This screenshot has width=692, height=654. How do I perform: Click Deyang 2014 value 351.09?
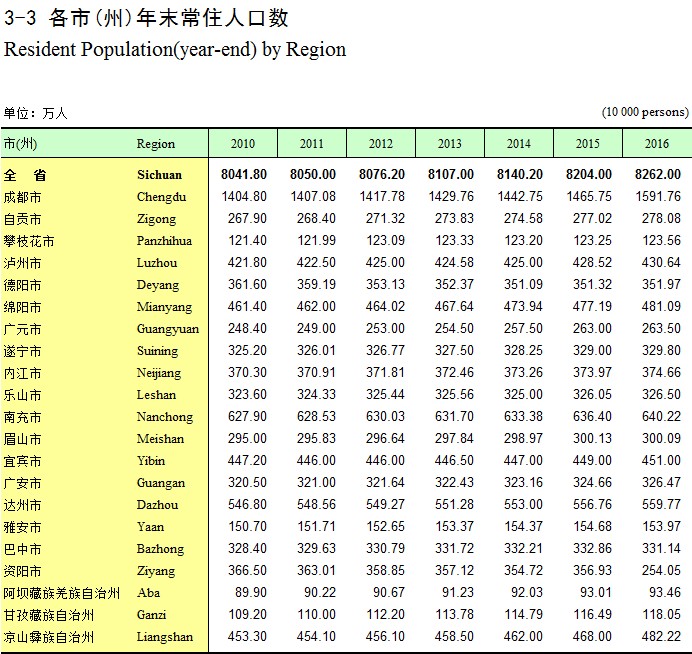[523, 285]
